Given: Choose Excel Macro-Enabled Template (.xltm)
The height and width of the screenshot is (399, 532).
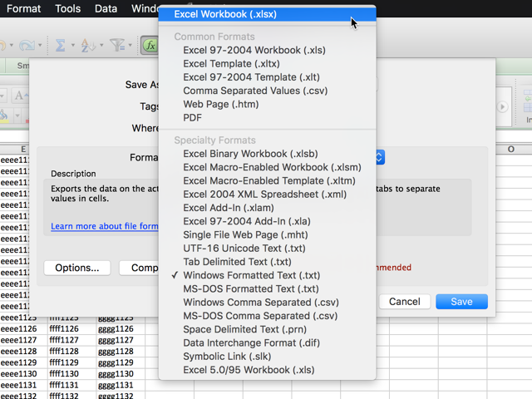Looking at the screenshot, I should pos(268,181).
